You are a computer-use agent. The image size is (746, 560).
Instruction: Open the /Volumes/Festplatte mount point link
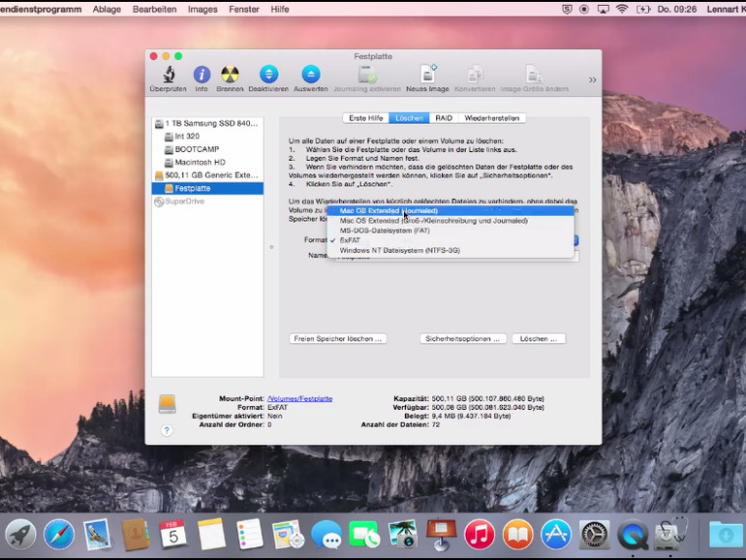[299, 399]
